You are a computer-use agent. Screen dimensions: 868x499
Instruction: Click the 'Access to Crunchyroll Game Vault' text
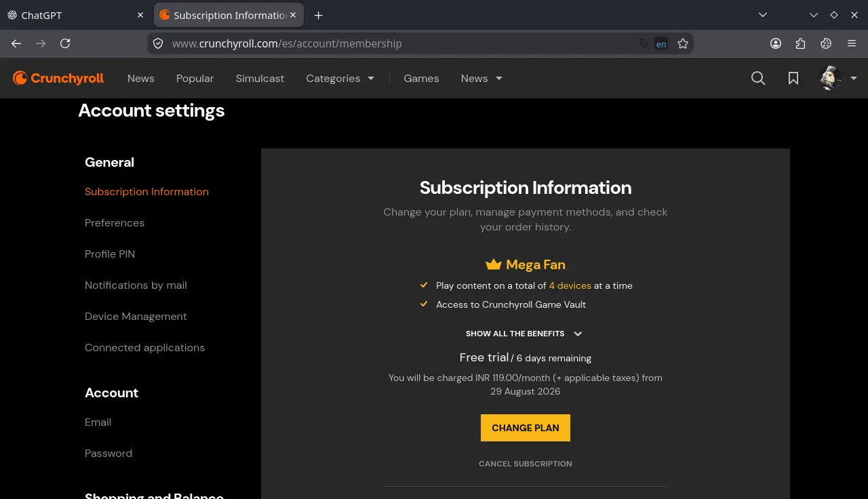511,304
